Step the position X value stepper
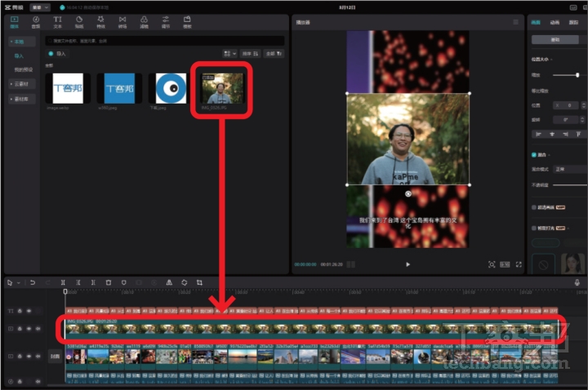 pos(583,105)
